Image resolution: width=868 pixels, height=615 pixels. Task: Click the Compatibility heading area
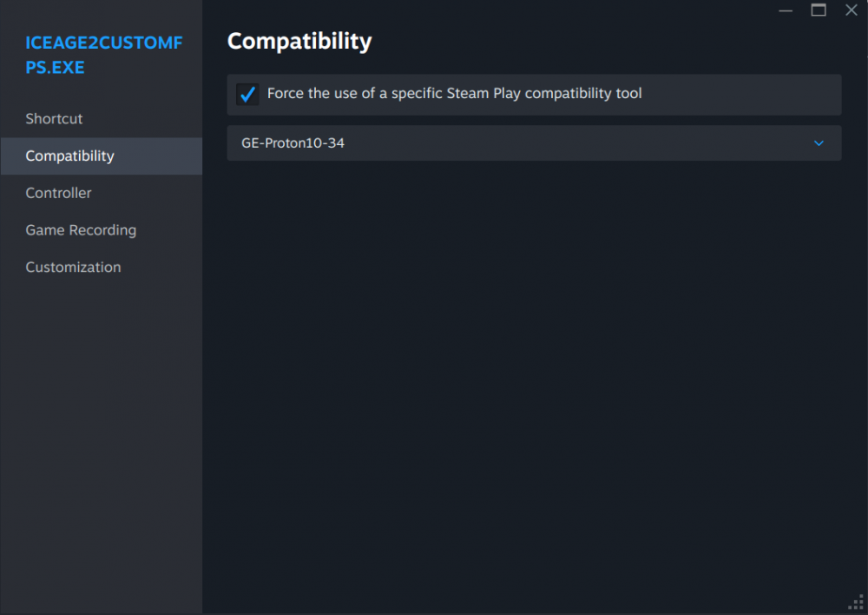299,41
